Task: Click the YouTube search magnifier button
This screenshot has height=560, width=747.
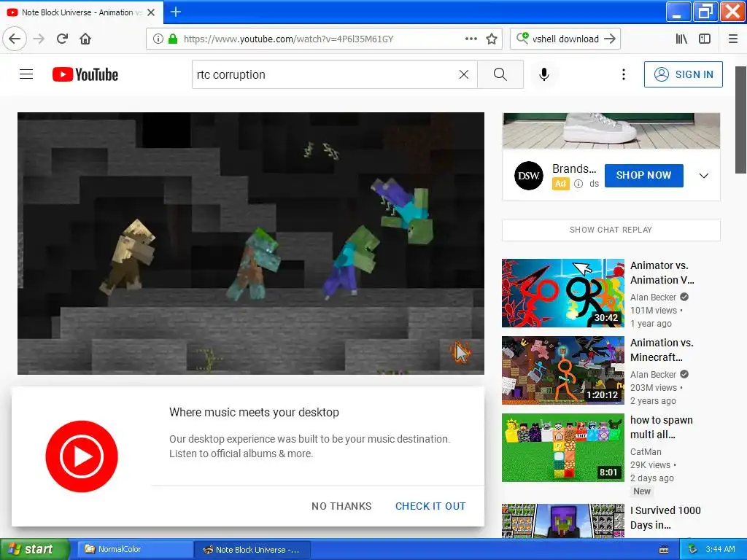Action: (500, 74)
